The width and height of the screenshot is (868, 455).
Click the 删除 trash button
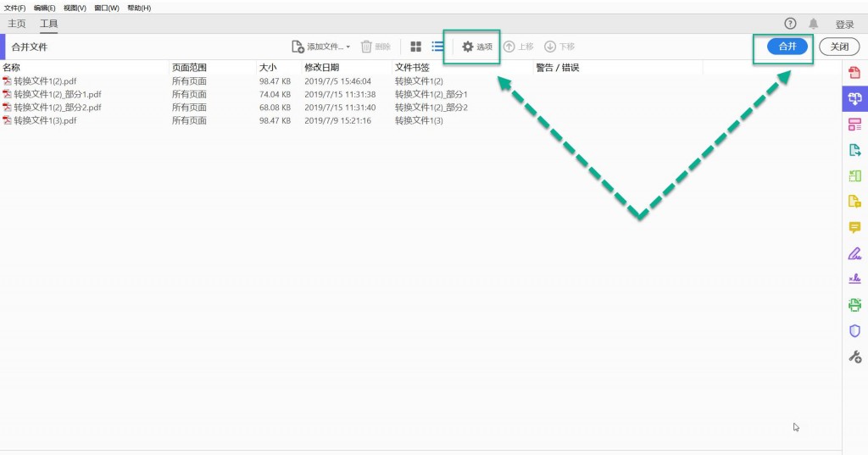pos(376,47)
